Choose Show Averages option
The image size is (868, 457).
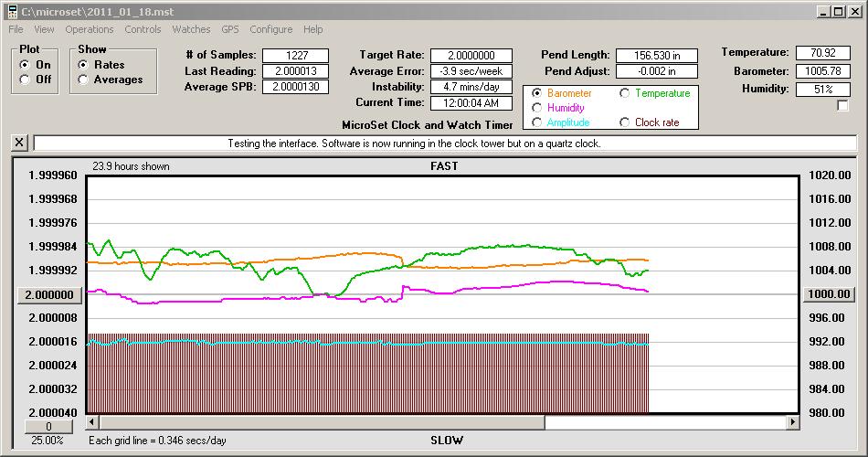click(83, 80)
